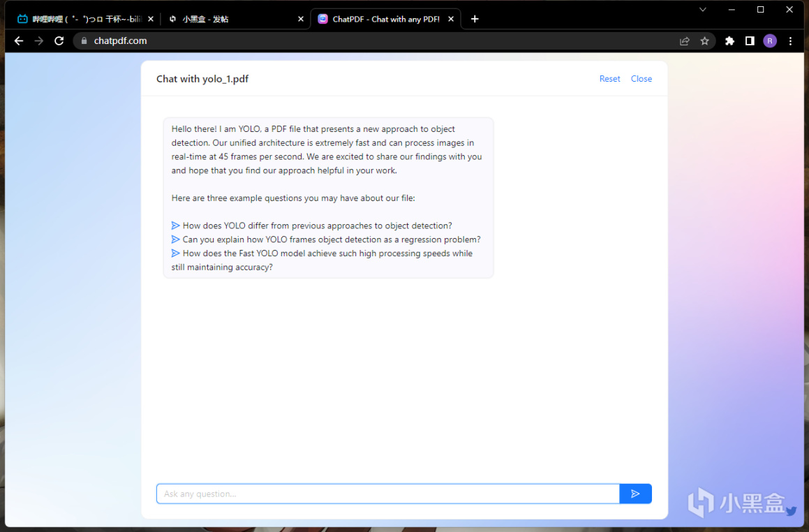Open the tab search chevron
The width and height of the screenshot is (809, 532).
click(703, 9)
